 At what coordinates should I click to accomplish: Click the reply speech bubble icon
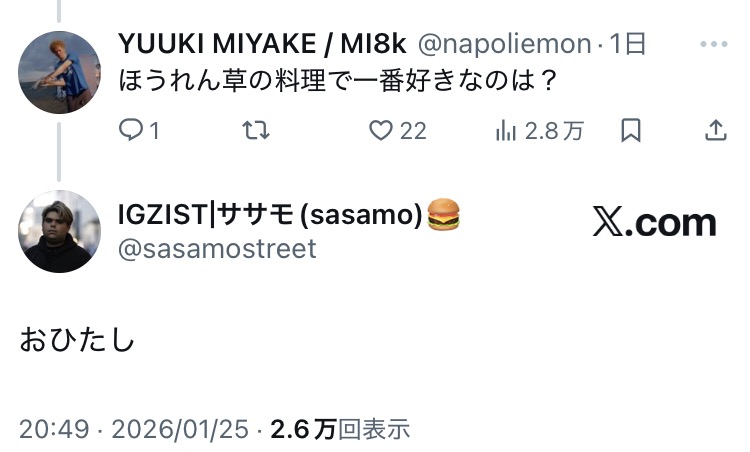coord(131,130)
